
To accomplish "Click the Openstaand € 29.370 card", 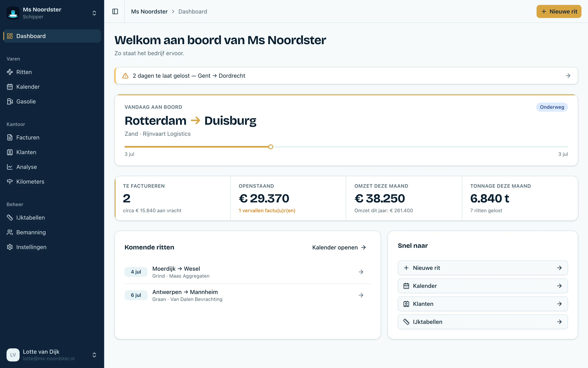I will point(288,198).
